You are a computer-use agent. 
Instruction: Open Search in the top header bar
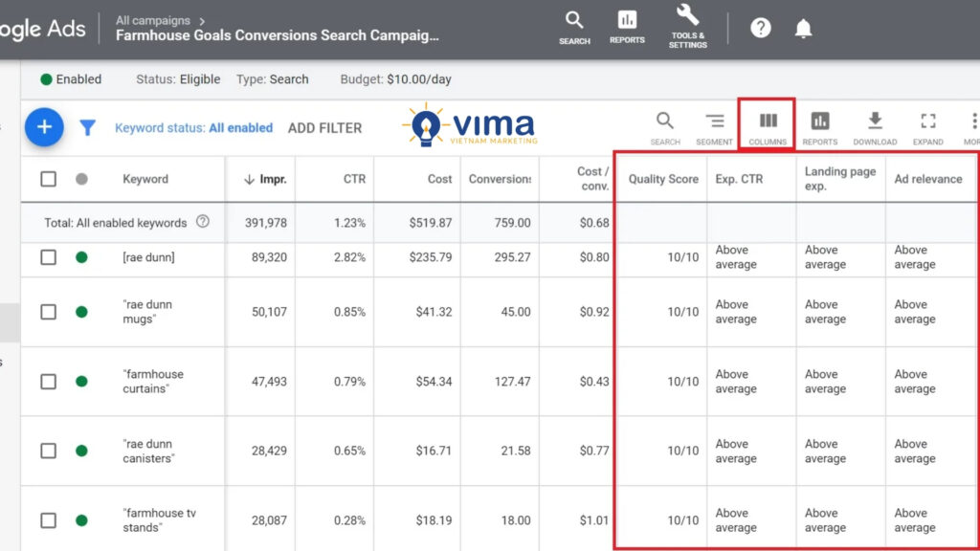(x=574, y=28)
